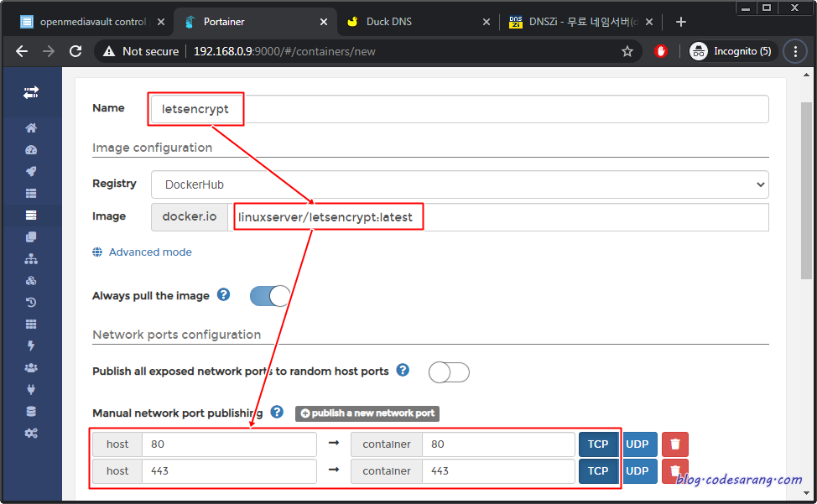
Task: Disable Always pull the image toggle
Action: [270, 296]
